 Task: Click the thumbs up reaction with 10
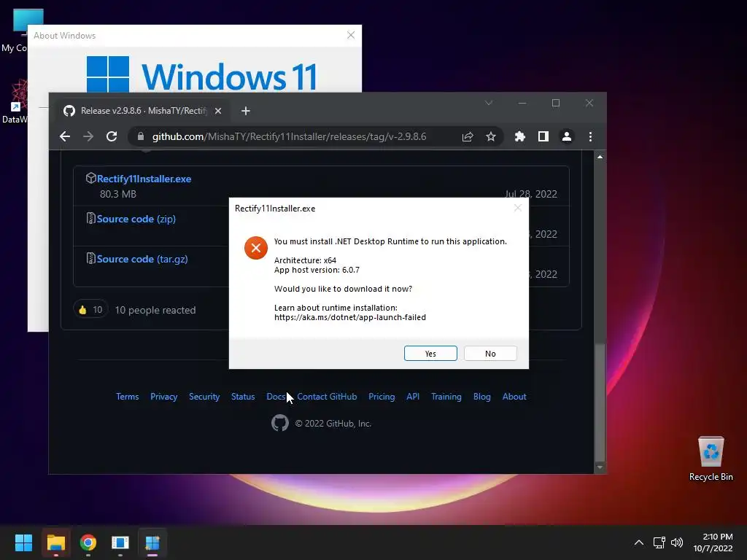tap(90, 310)
